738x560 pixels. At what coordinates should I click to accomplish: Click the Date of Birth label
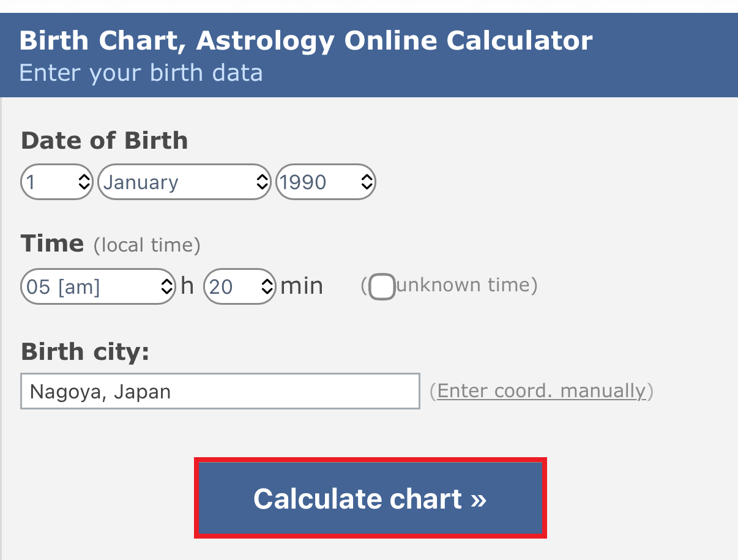(105, 141)
